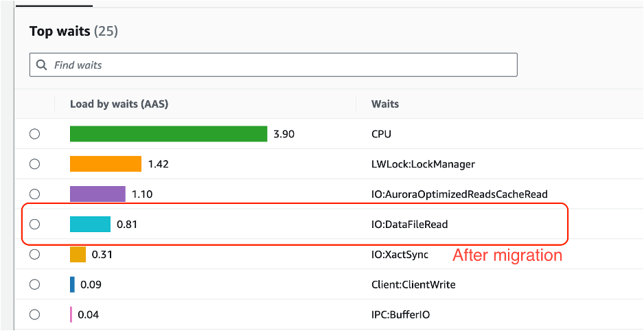Select the Client:ClientWrite radio button

pyautogui.click(x=34, y=284)
